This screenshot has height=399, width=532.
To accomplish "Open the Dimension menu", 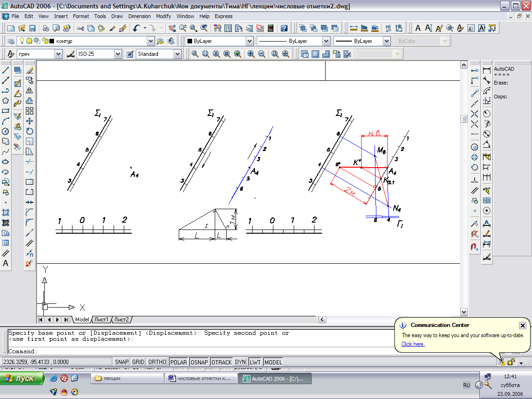I will point(139,16).
